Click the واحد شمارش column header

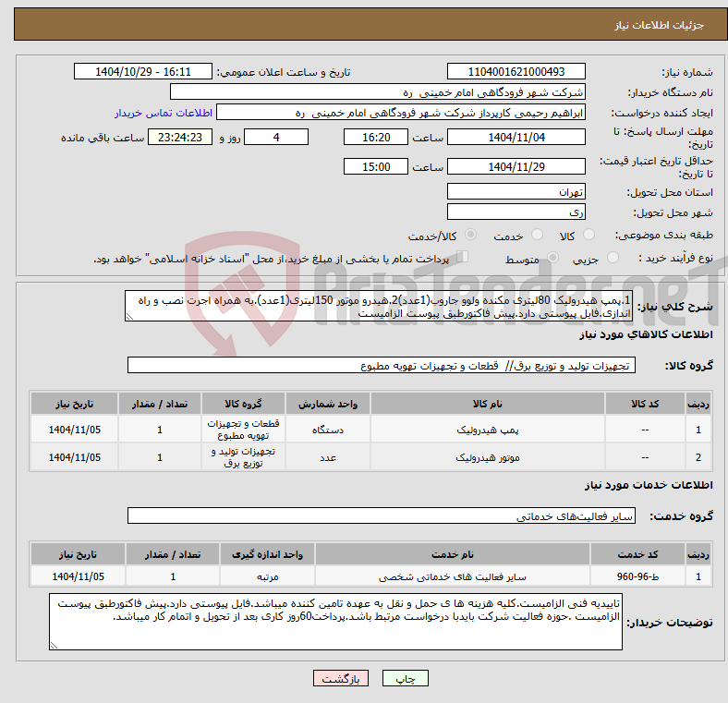pos(328,404)
